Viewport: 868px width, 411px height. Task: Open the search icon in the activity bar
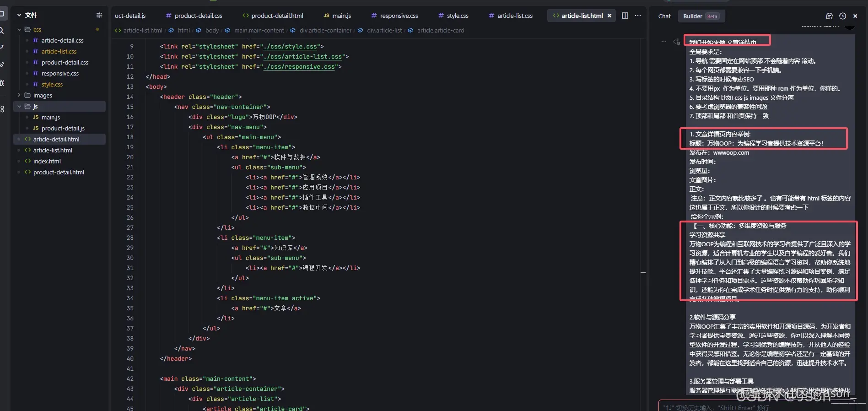tap(2, 31)
